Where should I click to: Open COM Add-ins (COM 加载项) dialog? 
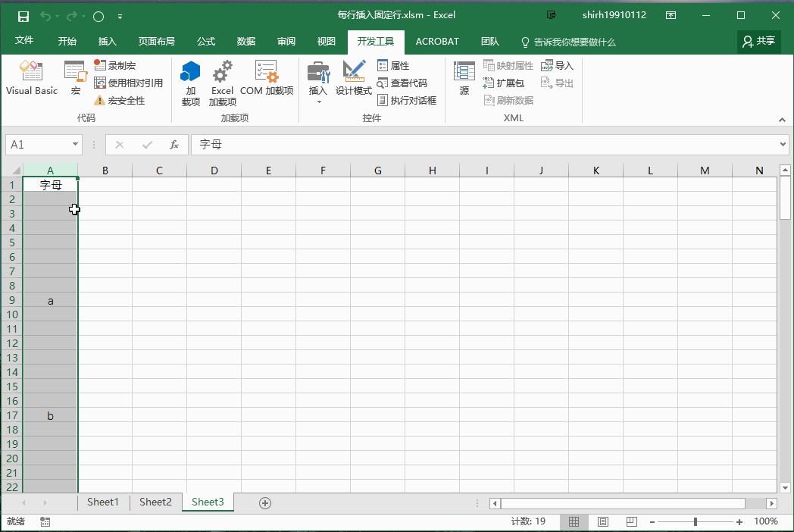(x=267, y=77)
